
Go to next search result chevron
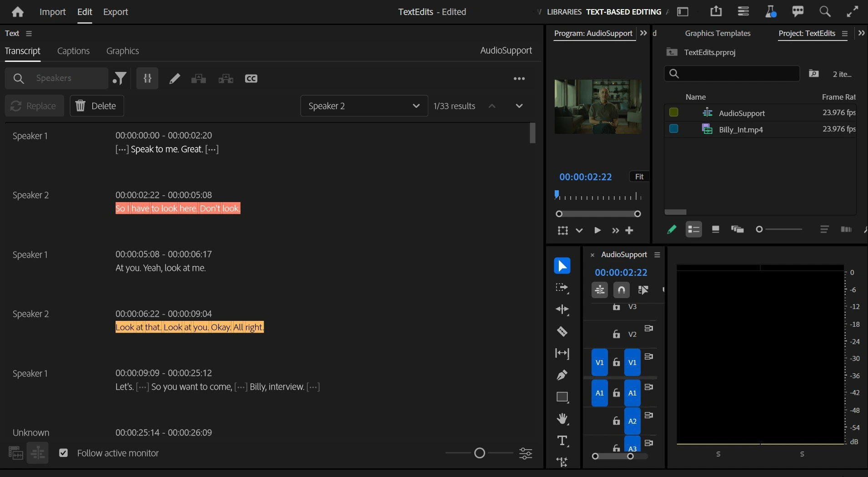click(519, 106)
